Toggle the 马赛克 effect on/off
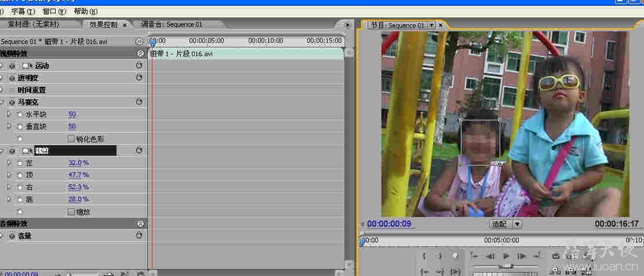The height and width of the screenshot is (276, 644). [x=12, y=102]
